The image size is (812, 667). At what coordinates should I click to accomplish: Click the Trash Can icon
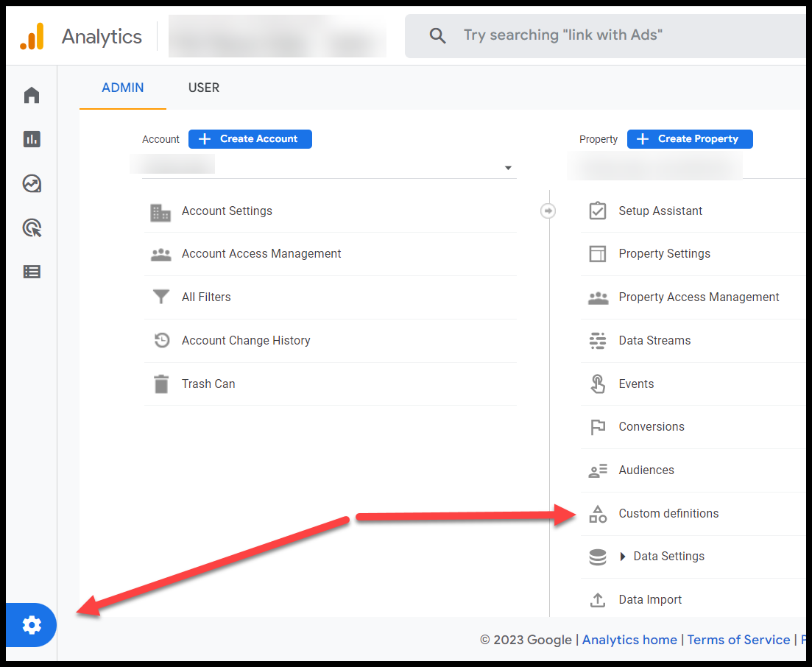point(160,384)
